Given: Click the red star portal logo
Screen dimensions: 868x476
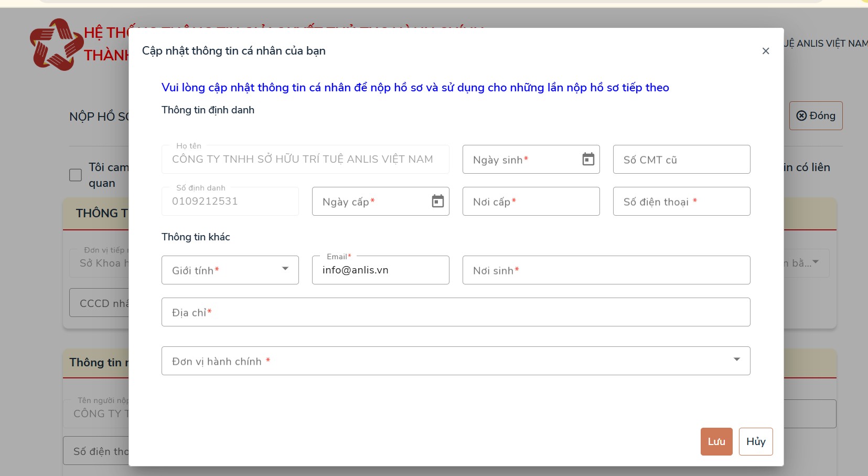Looking at the screenshot, I should [56, 45].
